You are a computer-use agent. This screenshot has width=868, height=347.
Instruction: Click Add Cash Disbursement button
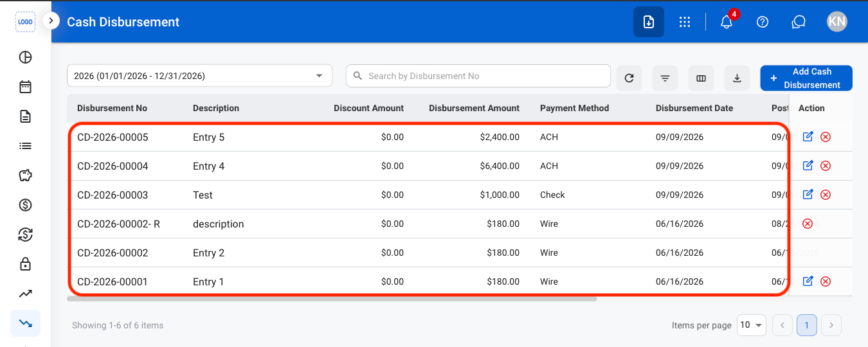tap(806, 78)
